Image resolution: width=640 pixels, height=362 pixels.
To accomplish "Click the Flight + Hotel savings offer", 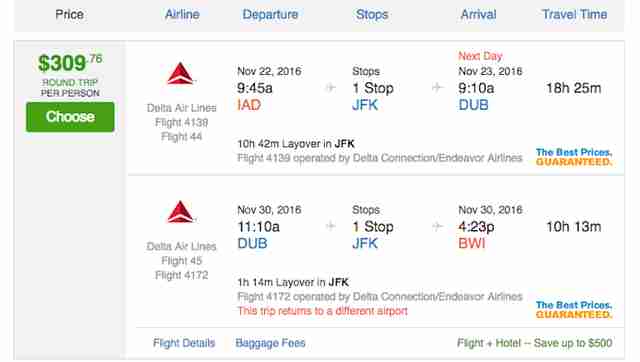I will (x=535, y=343).
